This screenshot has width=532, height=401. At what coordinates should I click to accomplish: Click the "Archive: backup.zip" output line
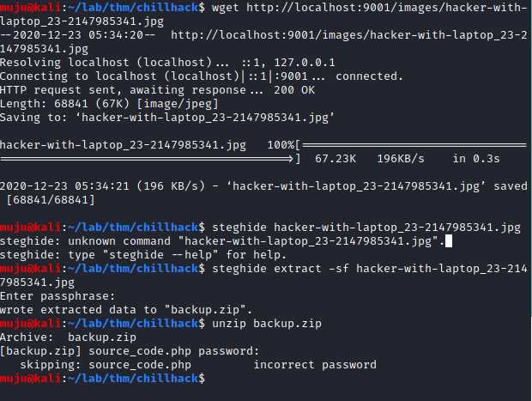click(68, 337)
